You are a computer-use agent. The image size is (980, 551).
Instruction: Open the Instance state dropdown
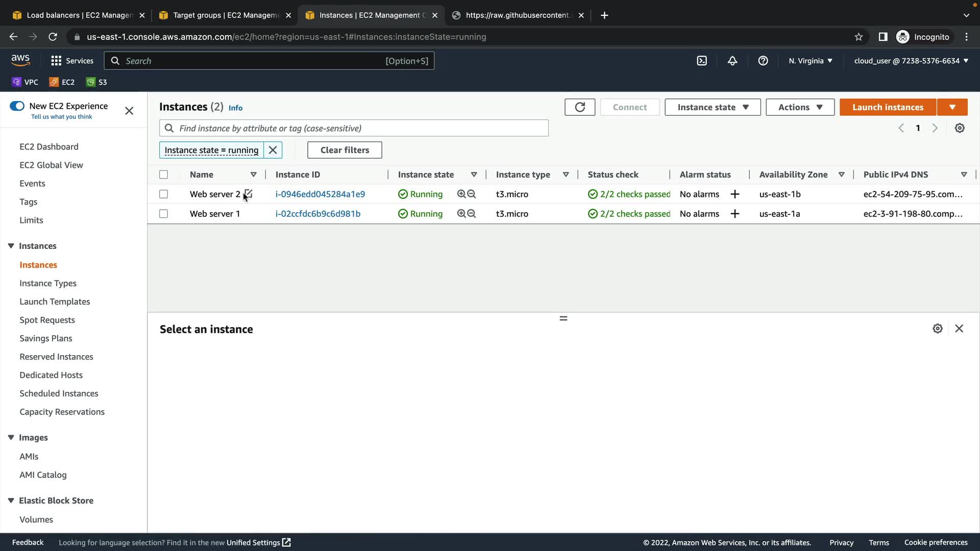[713, 107]
